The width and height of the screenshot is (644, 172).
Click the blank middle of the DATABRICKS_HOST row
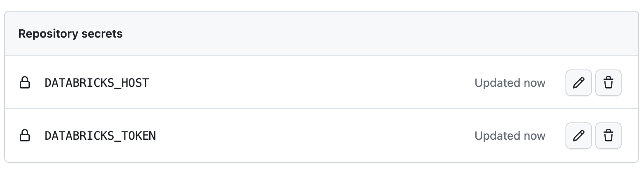(x=310, y=83)
